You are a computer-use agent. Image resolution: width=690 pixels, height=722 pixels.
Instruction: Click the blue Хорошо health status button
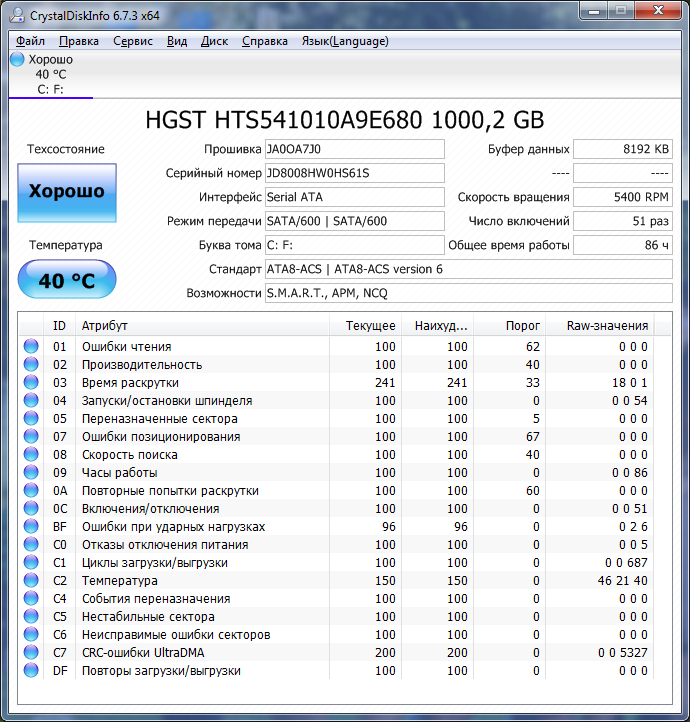click(67, 192)
